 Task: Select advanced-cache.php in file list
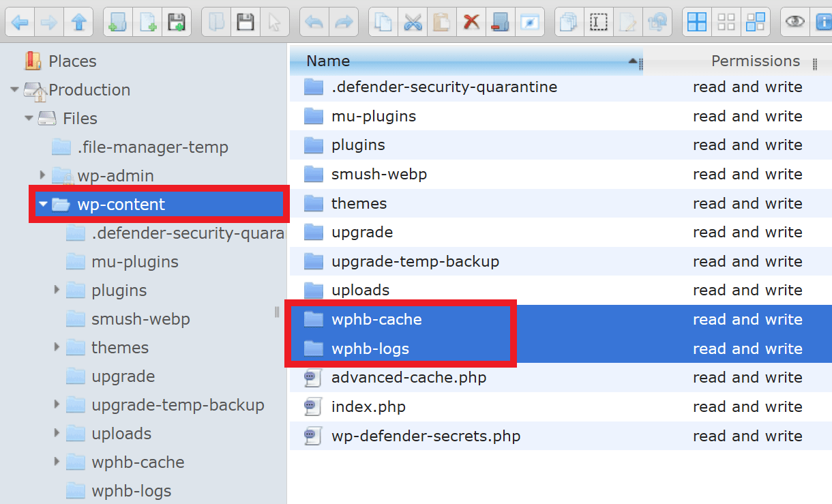[561, 377]
